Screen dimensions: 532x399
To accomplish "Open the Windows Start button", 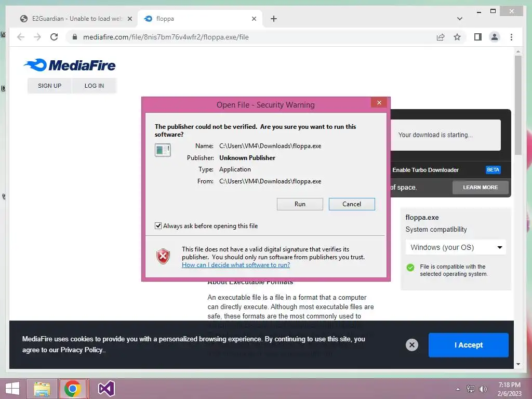I will click(x=12, y=389).
